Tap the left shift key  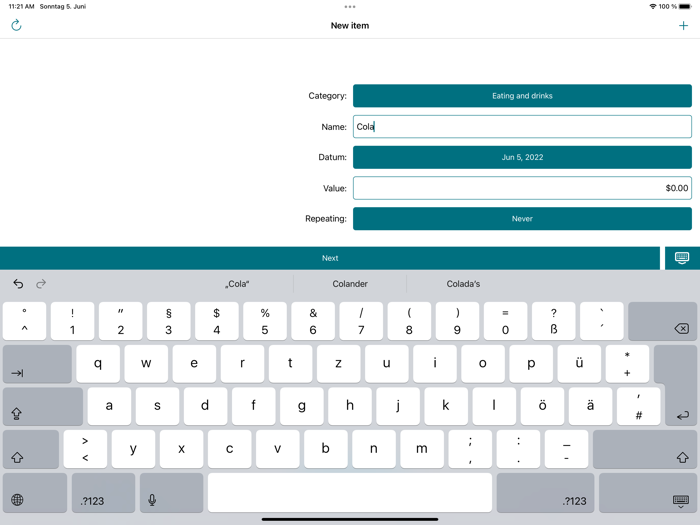click(x=31, y=449)
